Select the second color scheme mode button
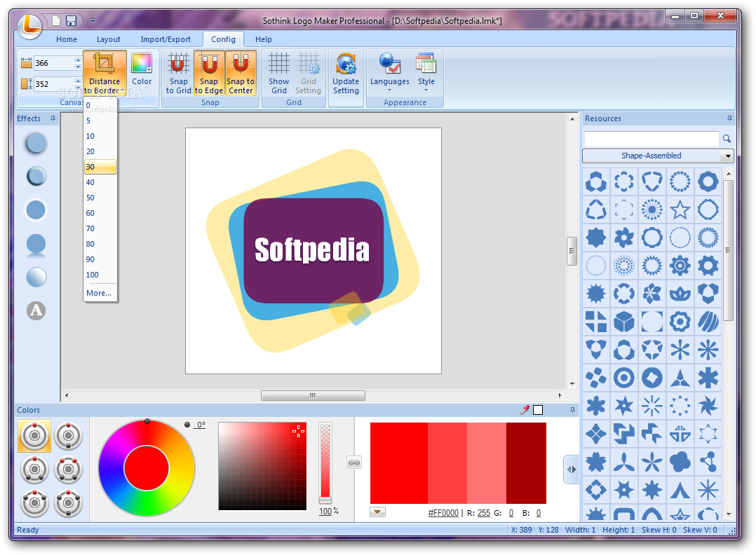Screen dimensions: 756x555 click(68, 436)
